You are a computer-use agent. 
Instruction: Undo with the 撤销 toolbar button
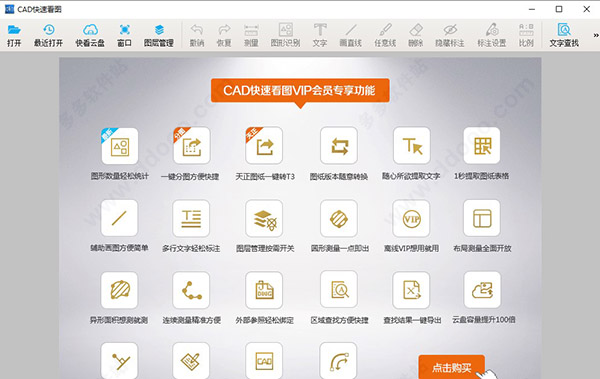point(197,35)
